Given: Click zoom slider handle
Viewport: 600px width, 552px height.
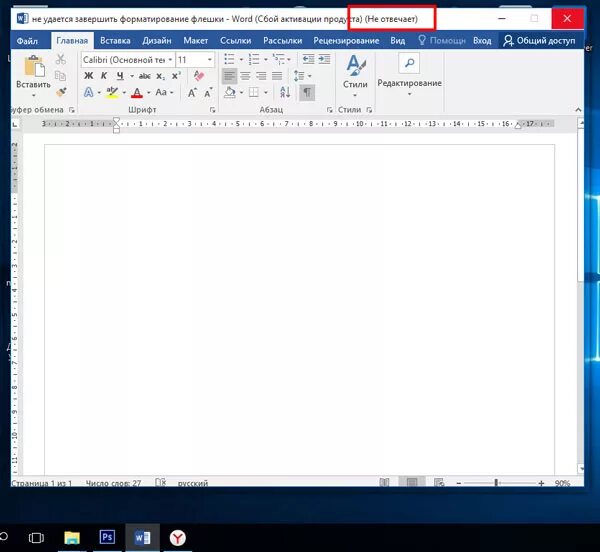Looking at the screenshot, I should coord(496,483).
